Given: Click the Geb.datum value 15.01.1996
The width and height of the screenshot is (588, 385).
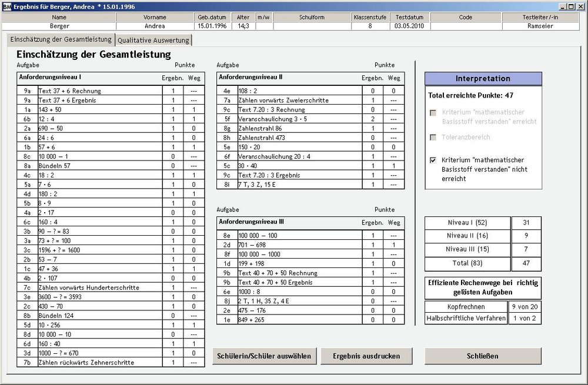Looking at the screenshot, I should (x=212, y=26).
